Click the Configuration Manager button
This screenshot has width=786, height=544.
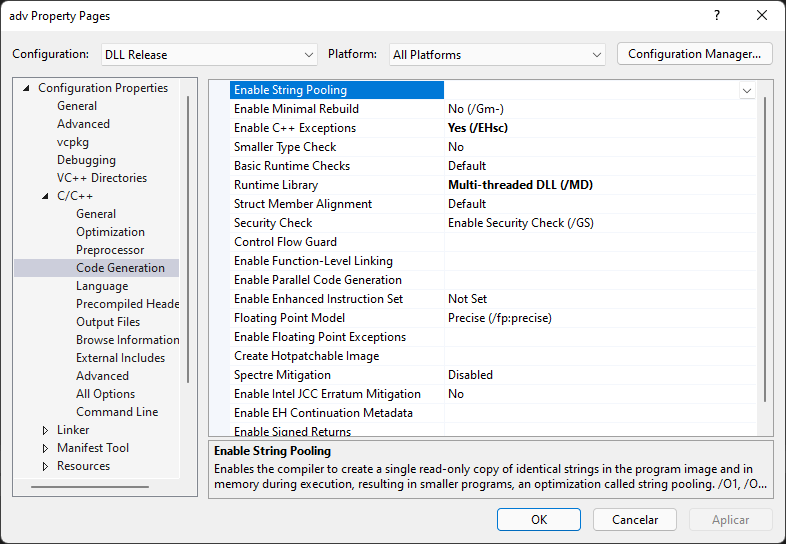tap(694, 54)
